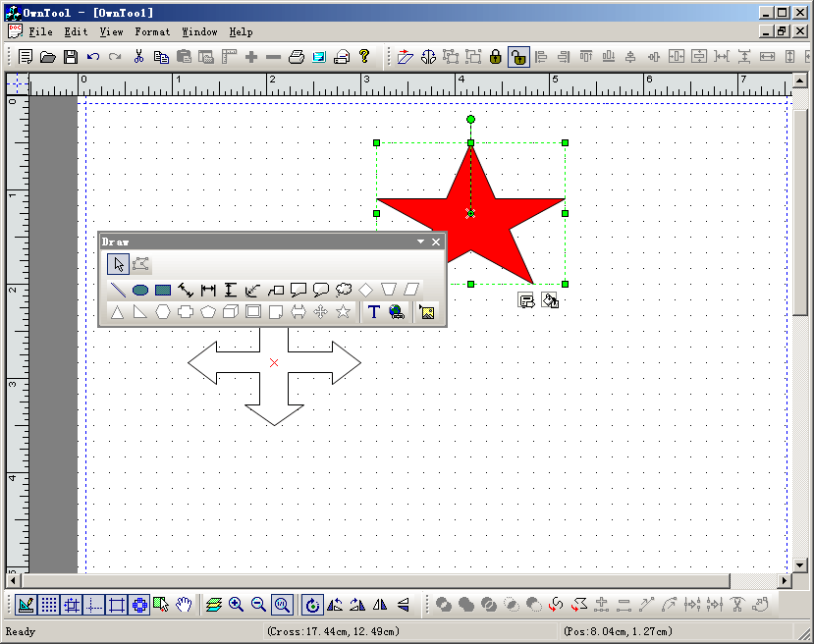Click the properties icon below the star
This screenshot has width=814, height=644.
[526, 300]
